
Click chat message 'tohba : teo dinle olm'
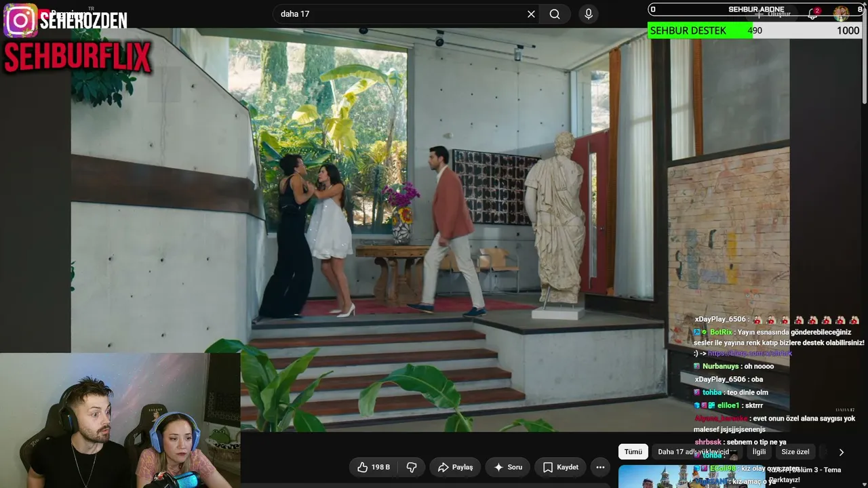(731, 392)
